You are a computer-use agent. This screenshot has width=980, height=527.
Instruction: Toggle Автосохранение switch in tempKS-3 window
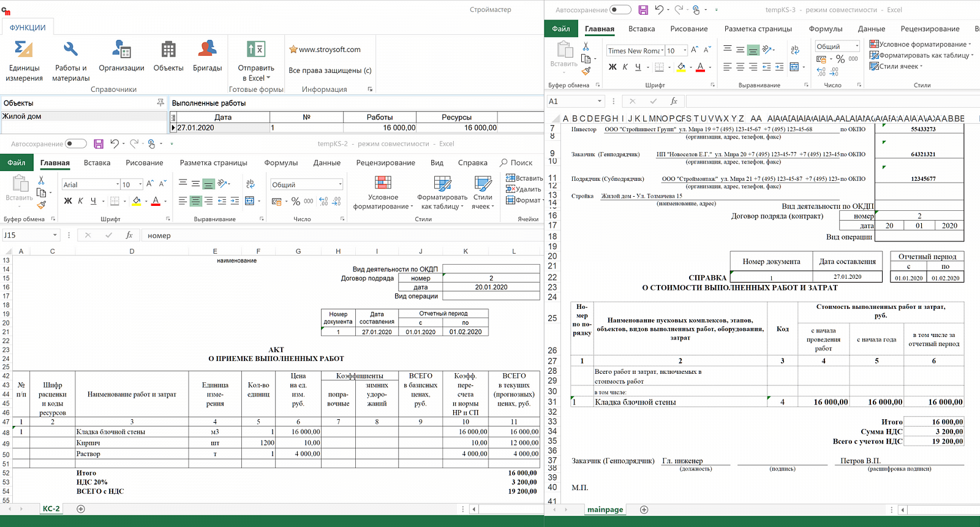(x=620, y=10)
